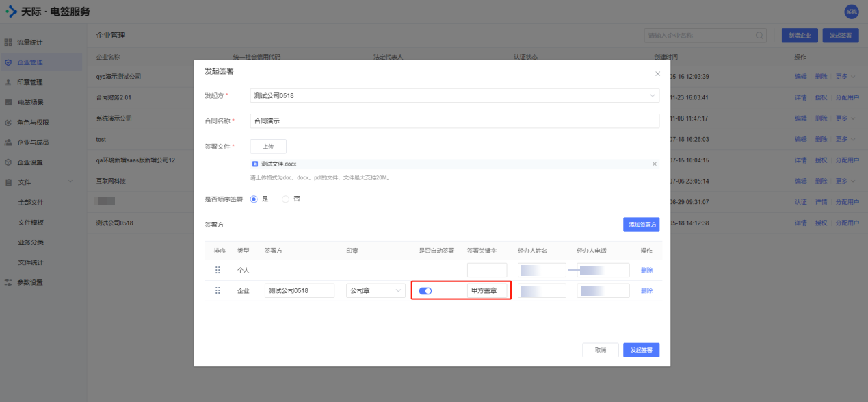Open 参数设置 in sidebar

point(30,282)
